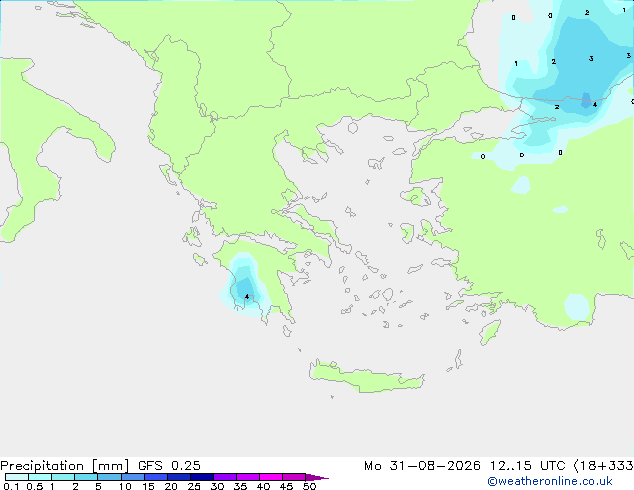Click the GFS 0.25 model label
This screenshot has height=490, width=634.
(x=169, y=466)
